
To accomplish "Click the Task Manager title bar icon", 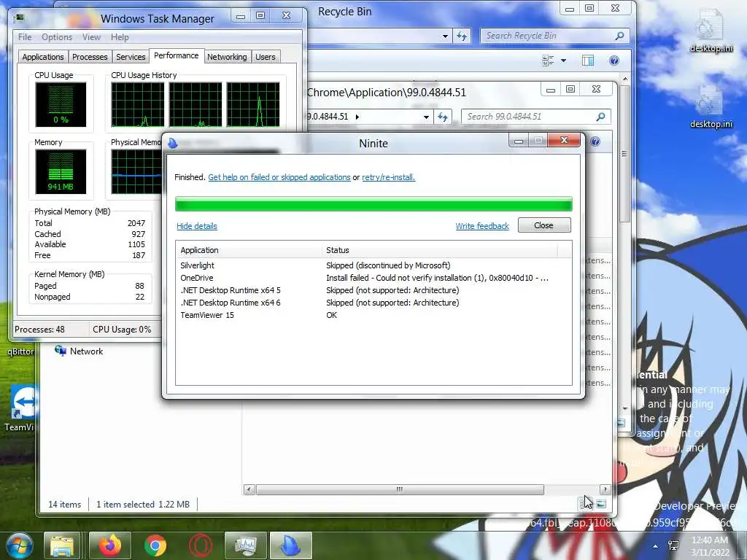I will point(20,18).
